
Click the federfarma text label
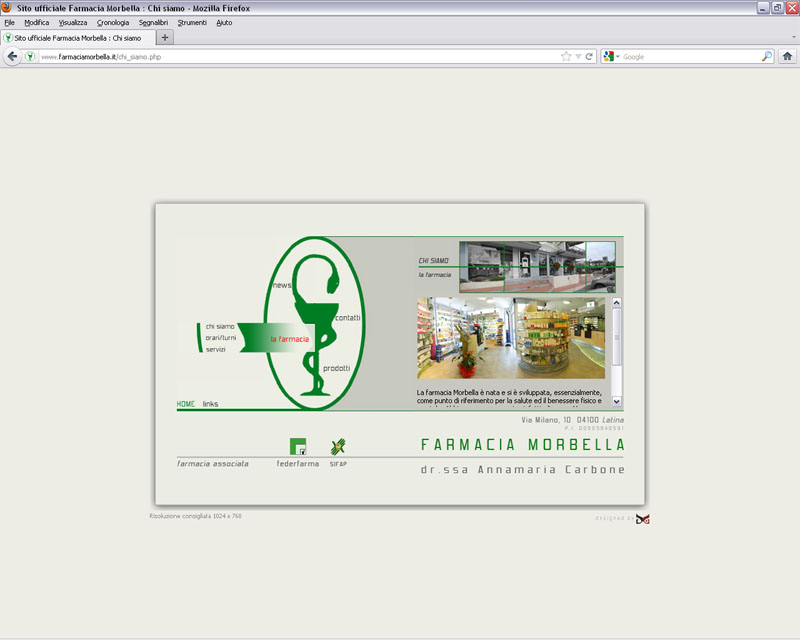click(x=297, y=463)
